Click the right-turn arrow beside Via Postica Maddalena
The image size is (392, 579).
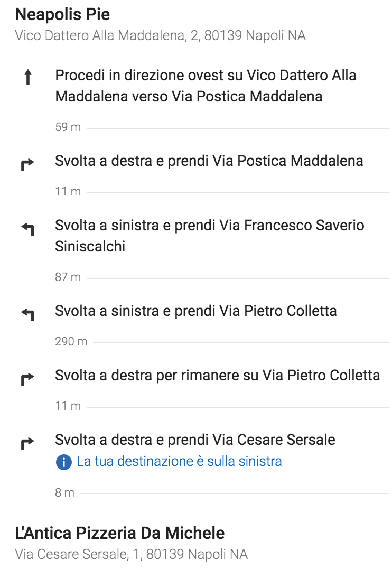tap(27, 164)
